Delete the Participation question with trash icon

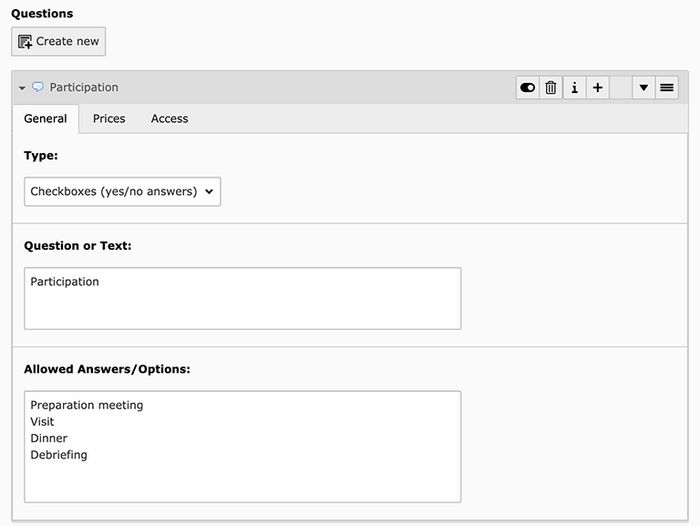point(551,88)
